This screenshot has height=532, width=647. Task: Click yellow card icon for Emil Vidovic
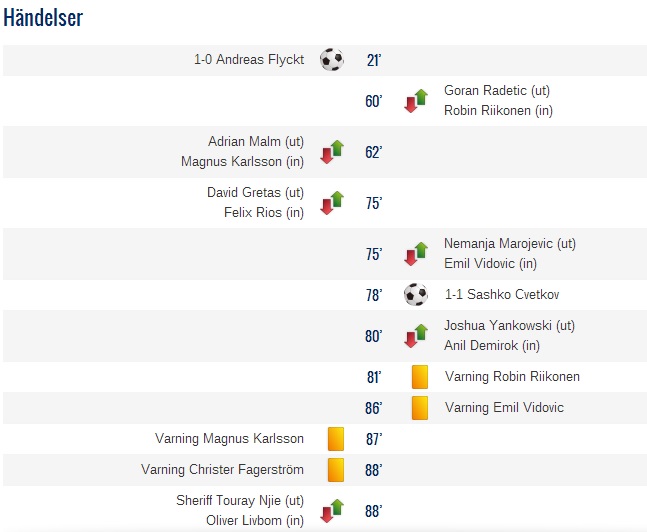coord(420,408)
